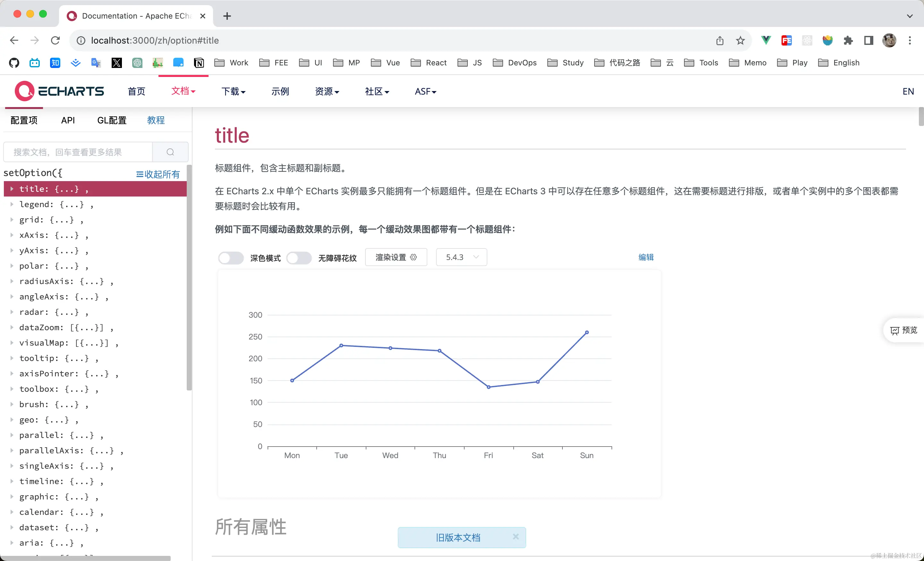
Task: Toggle the 深色模式 dark mode switch
Action: point(231,258)
